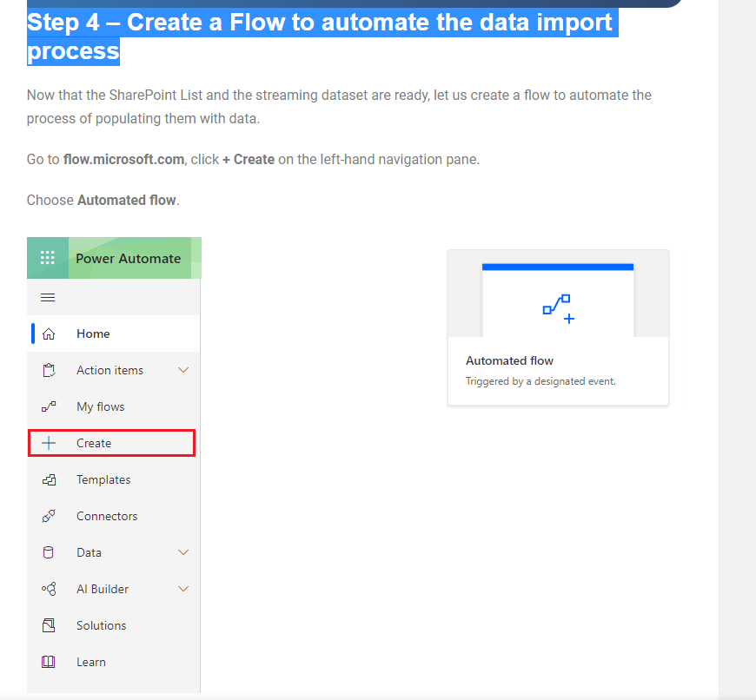Viewport: 756px width, 700px height.
Task: Click the Automated flow card icon
Action: pyautogui.click(x=559, y=309)
